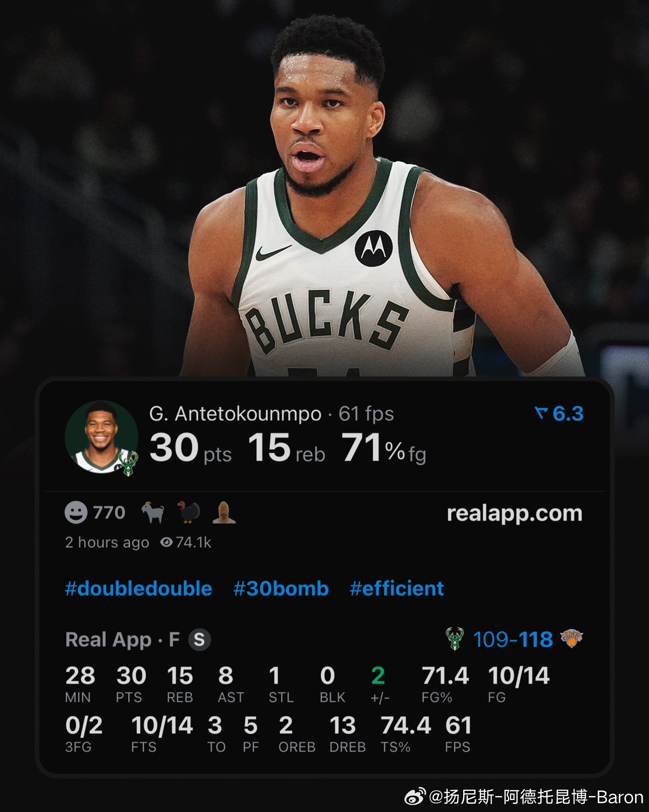The image size is (649, 812).
Task: Open the #30bomb hashtag
Action: [281, 588]
